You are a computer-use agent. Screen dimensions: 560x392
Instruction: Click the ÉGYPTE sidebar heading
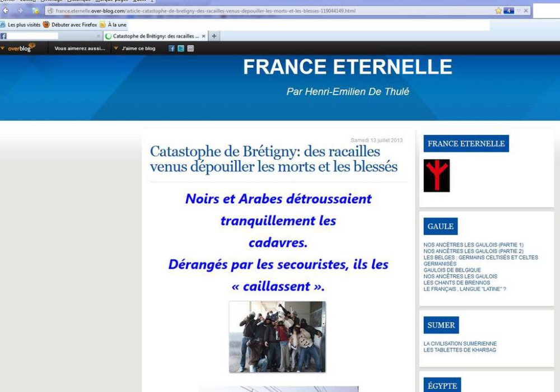click(442, 385)
